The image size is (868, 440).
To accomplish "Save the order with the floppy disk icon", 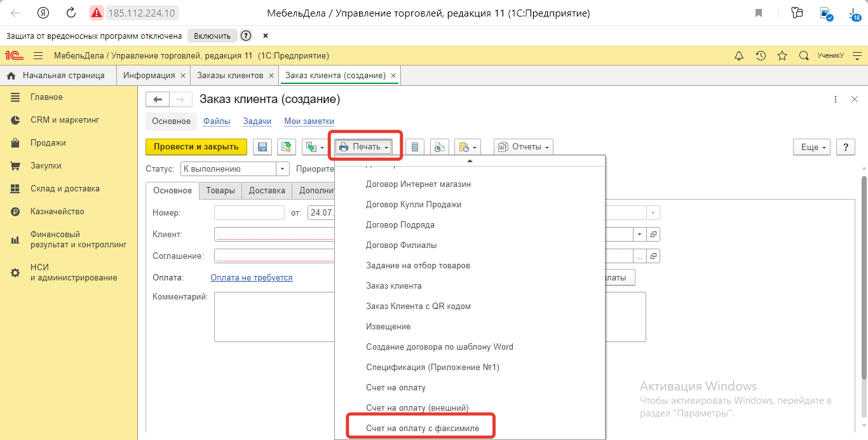I will click(x=262, y=147).
